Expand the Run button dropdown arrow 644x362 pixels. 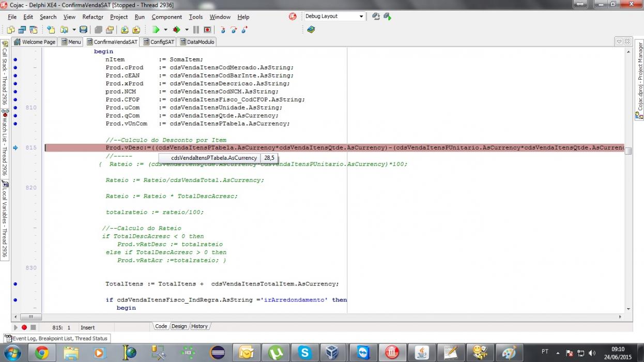click(165, 30)
